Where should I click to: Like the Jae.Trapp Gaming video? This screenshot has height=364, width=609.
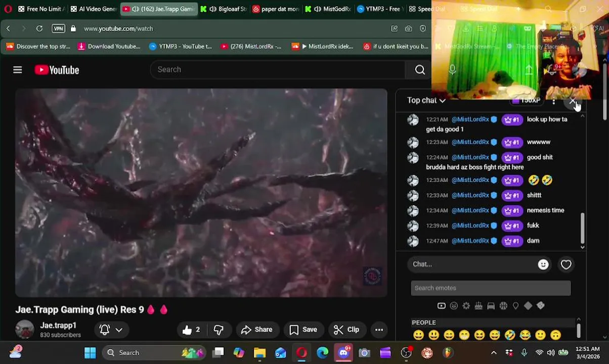pyautogui.click(x=191, y=330)
